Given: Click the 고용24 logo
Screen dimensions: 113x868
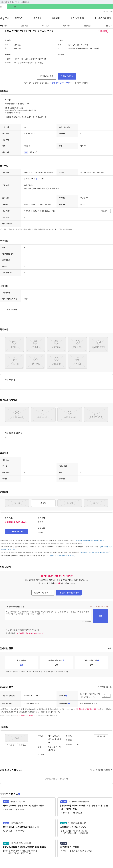Looking at the screenshot, I should pyautogui.click(x=4, y=18).
